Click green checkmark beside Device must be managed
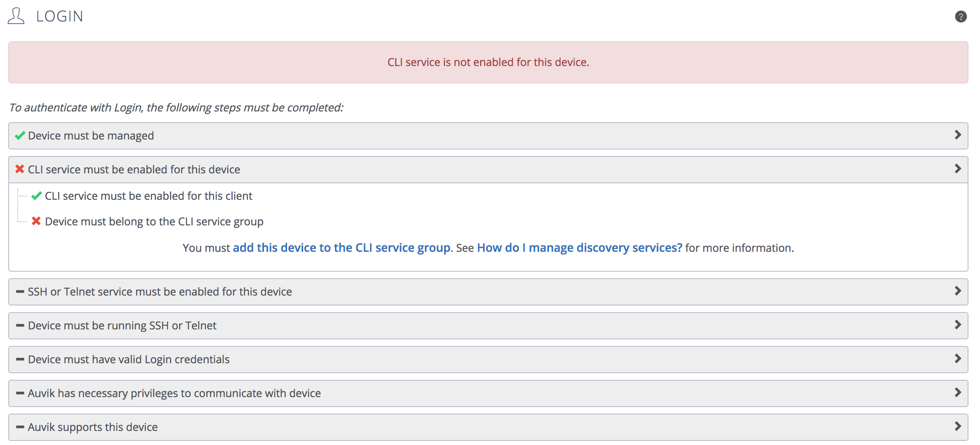 click(20, 135)
